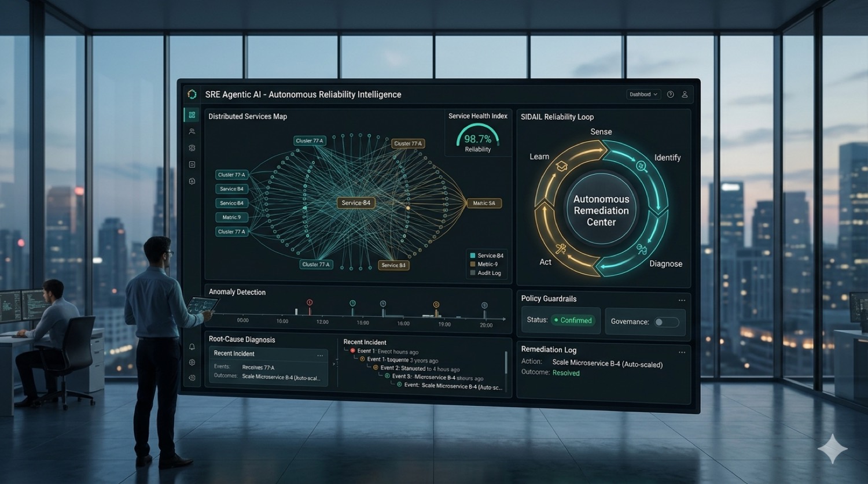Select the Learn stage label

pos(539,157)
